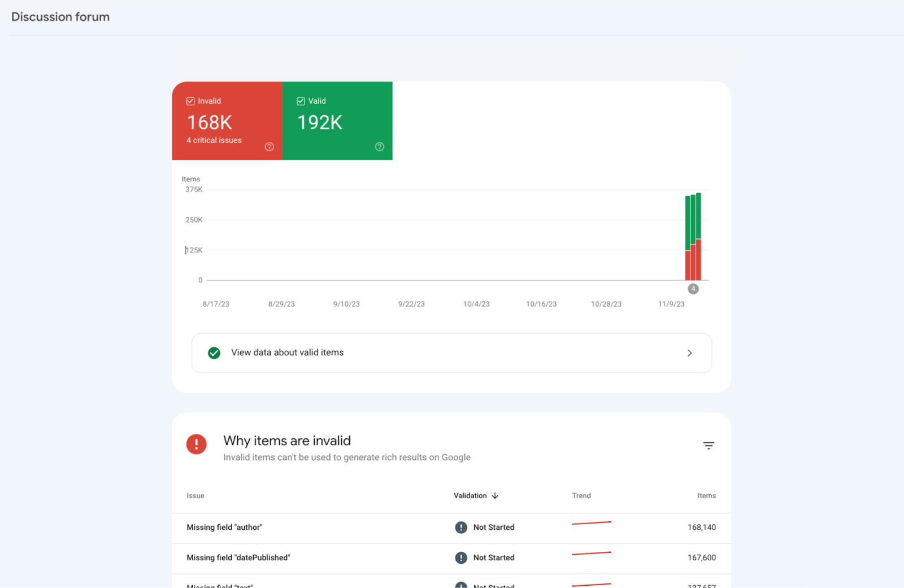Uncheck the Invalid items checkbox

tap(190, 101)
